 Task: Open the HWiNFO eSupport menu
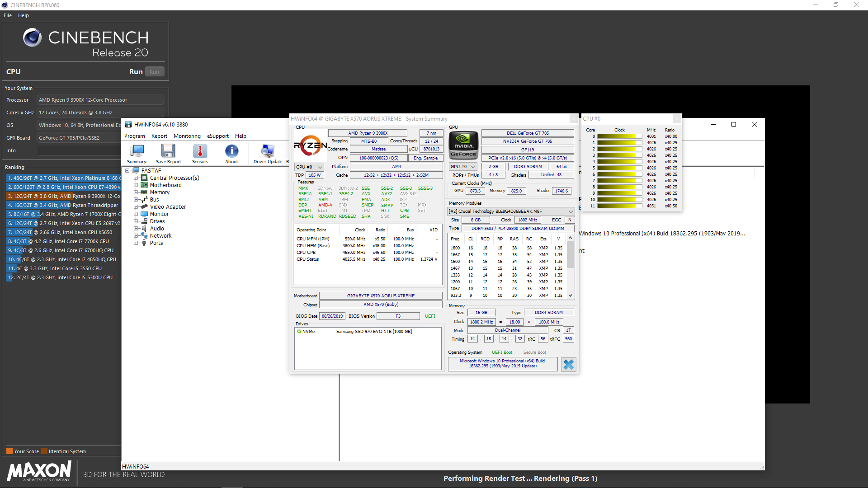(218, 136)
